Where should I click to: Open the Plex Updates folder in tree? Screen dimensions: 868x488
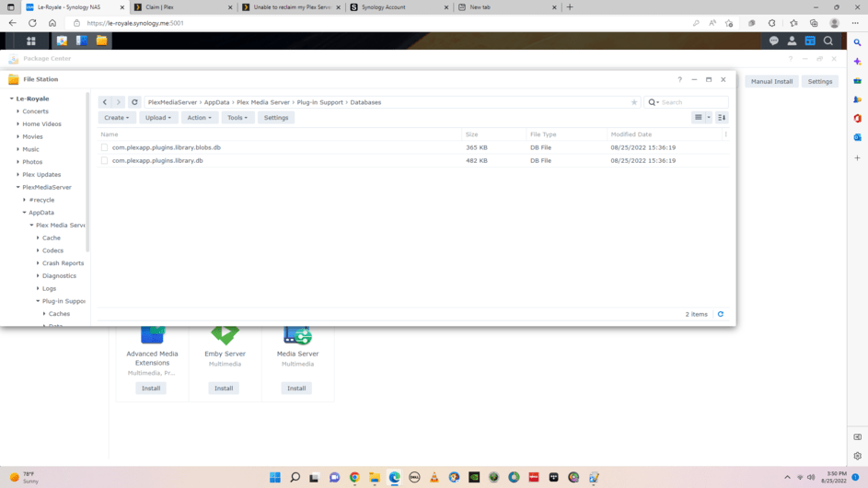(x=41, y=175)
